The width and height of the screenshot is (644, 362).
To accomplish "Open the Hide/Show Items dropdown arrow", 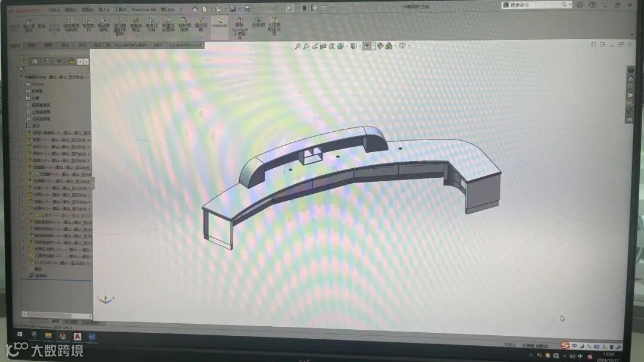I will (373, 47).
